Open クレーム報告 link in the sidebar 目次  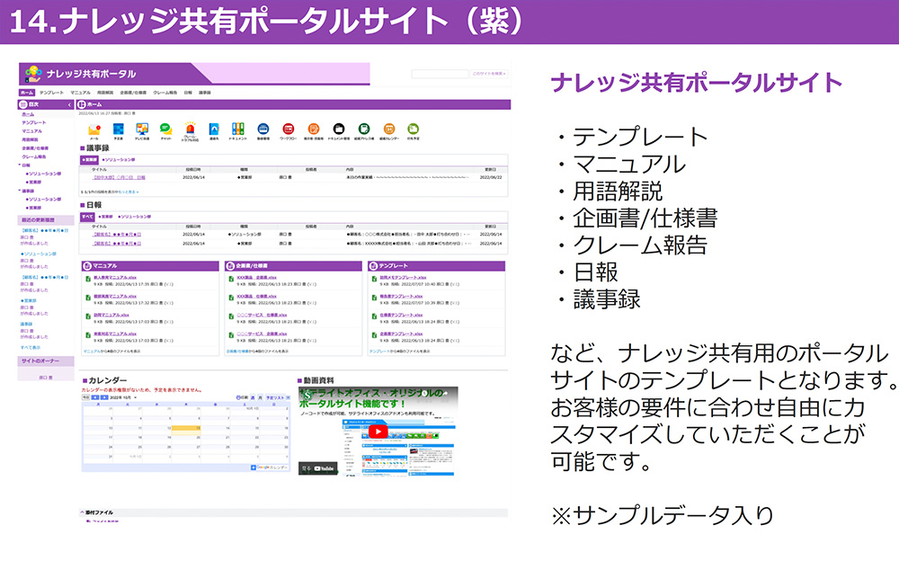[x=34, y=156]
